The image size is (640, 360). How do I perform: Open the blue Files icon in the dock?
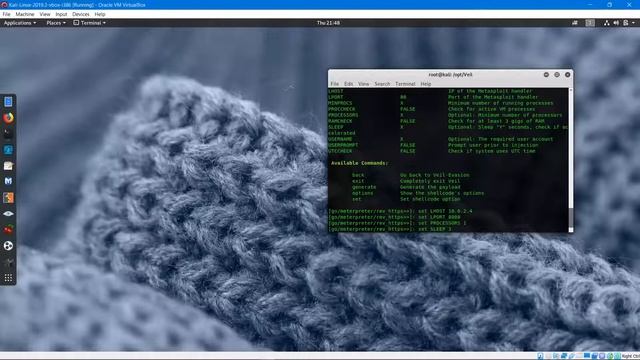[x=8, y=102]
